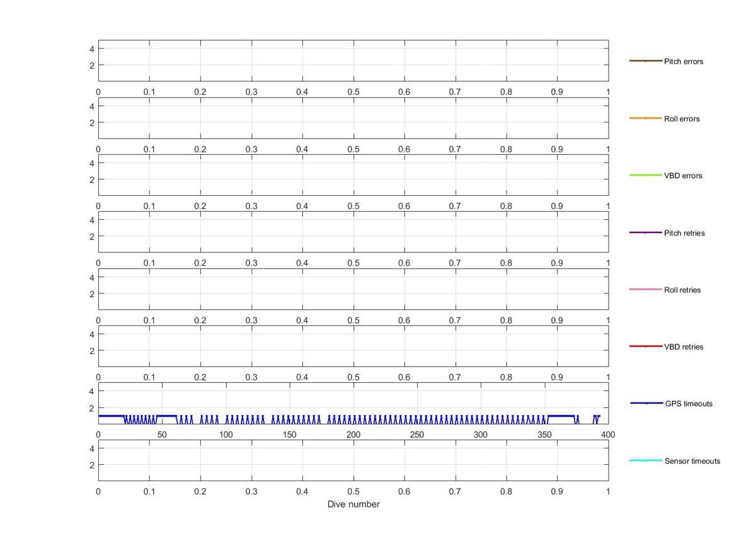Click the "Pitch errors" legend label

(x=684, y=62)
